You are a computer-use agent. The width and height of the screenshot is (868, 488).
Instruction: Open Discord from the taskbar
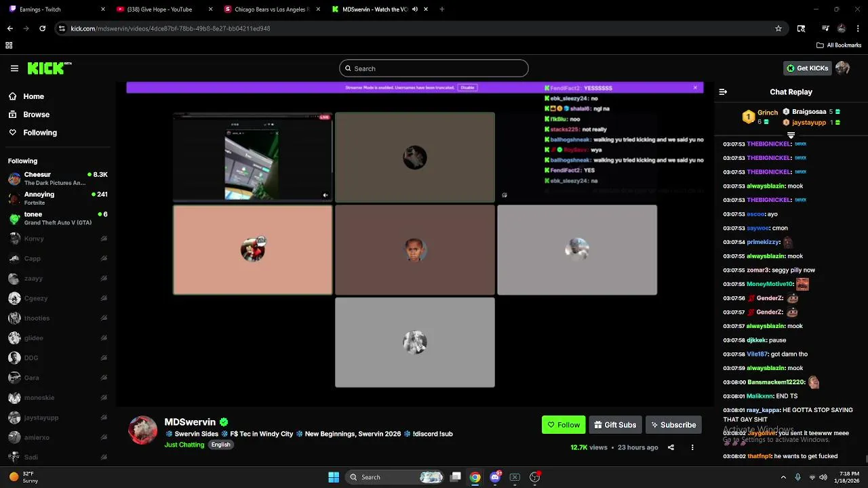[495, 477]
